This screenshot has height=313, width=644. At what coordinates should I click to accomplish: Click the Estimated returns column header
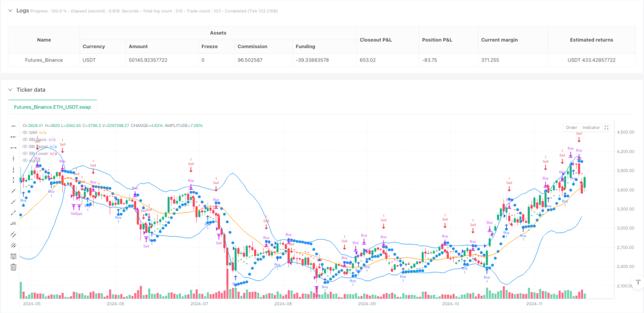point(591,40)
